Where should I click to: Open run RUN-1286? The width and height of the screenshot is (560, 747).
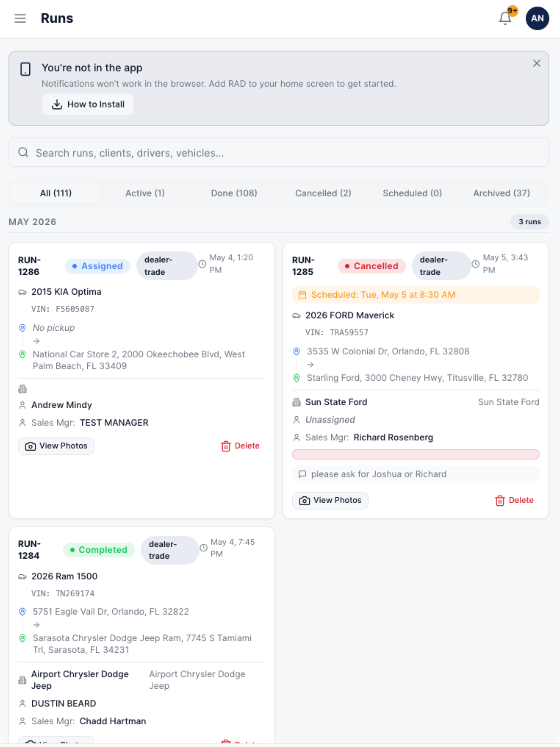point(29,266)
